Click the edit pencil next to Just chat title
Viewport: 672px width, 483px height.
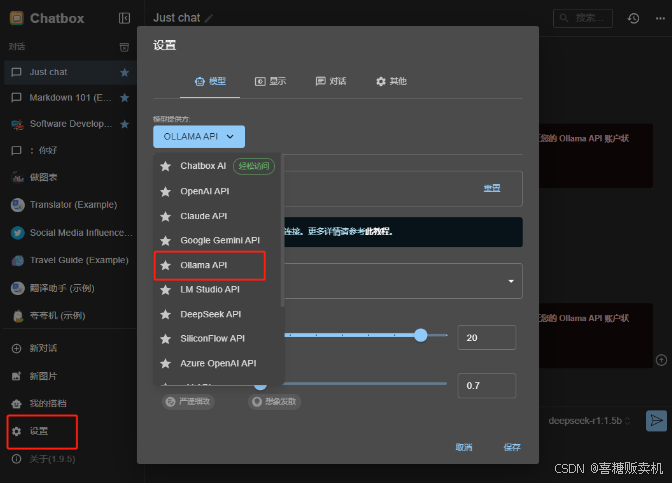(209, 18)
